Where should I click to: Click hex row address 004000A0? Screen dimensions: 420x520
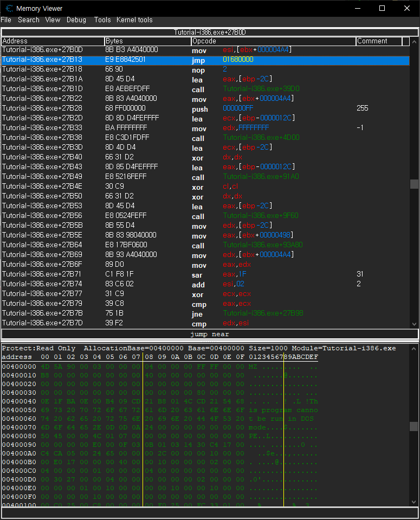coord(19,453)
